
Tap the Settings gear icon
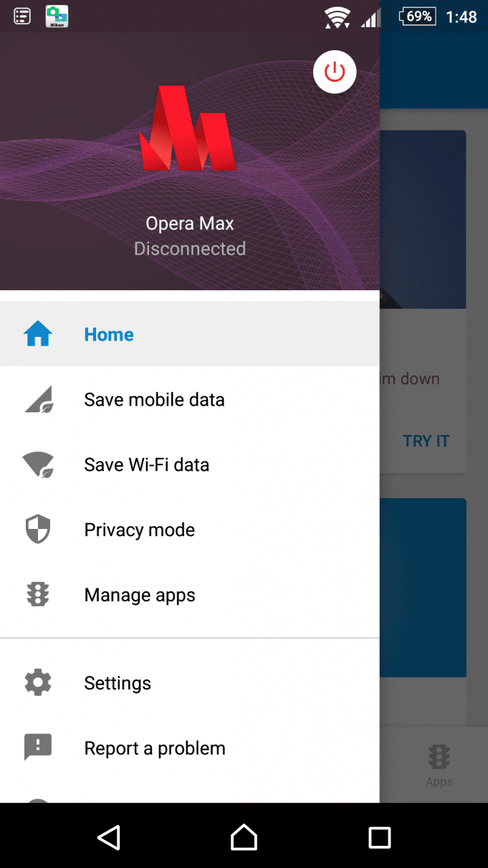point(38,682)
